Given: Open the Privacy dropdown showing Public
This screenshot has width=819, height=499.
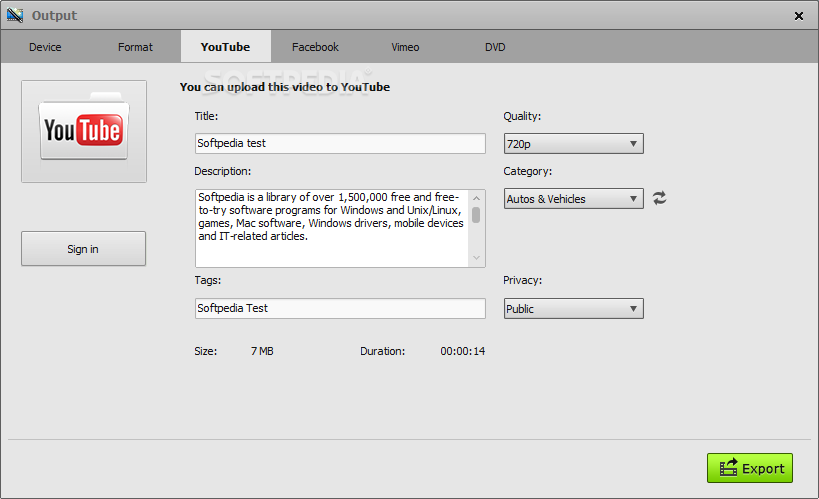Looking at the screenshot, I should click(574, 309).
